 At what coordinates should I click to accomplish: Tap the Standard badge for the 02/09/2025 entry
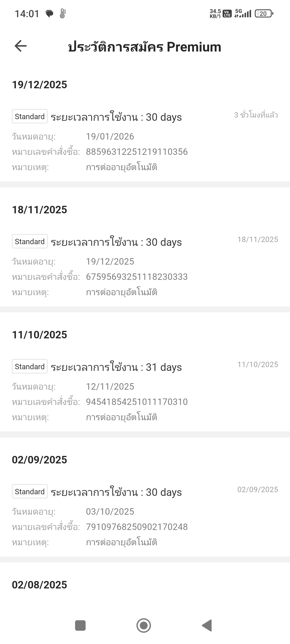pos(30,492)
